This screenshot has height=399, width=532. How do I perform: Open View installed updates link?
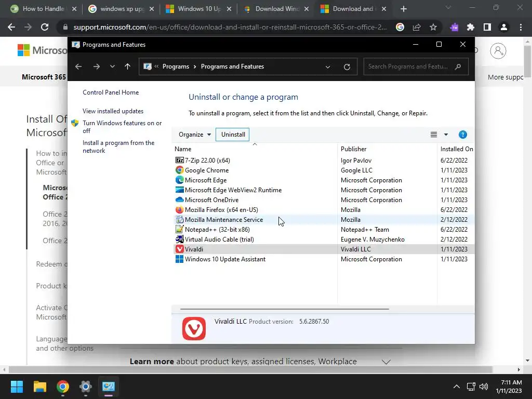point(113,111)
